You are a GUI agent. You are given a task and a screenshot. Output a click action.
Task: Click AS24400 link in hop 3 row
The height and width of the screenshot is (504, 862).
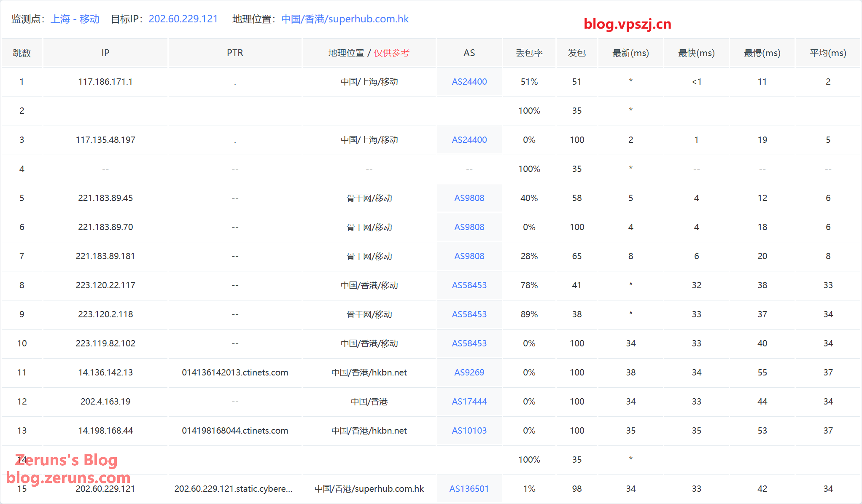coord(469,140)
